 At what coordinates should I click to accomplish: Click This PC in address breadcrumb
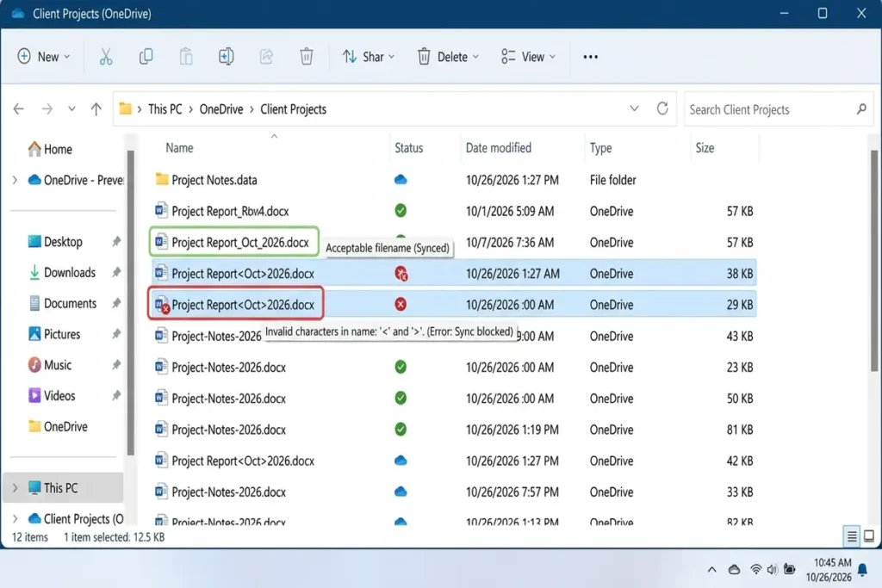coord(165,109)
